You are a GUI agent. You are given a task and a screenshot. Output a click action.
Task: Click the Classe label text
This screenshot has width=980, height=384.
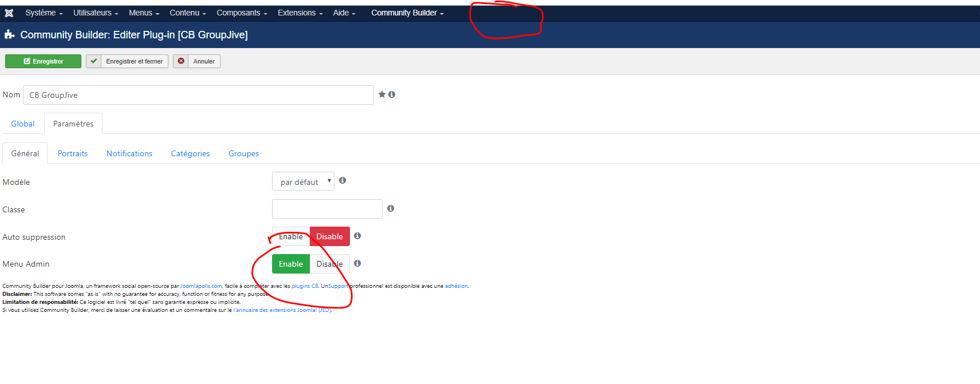14,209
